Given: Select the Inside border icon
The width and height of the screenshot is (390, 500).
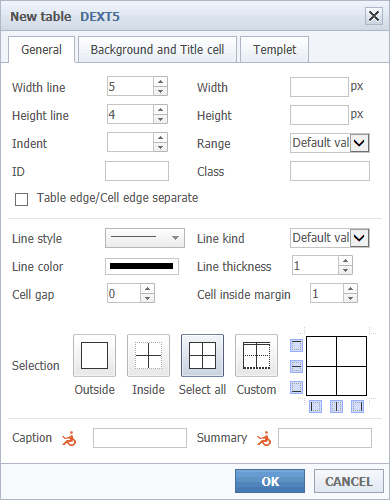Looking at the screenshot, I should coord(148,356).
